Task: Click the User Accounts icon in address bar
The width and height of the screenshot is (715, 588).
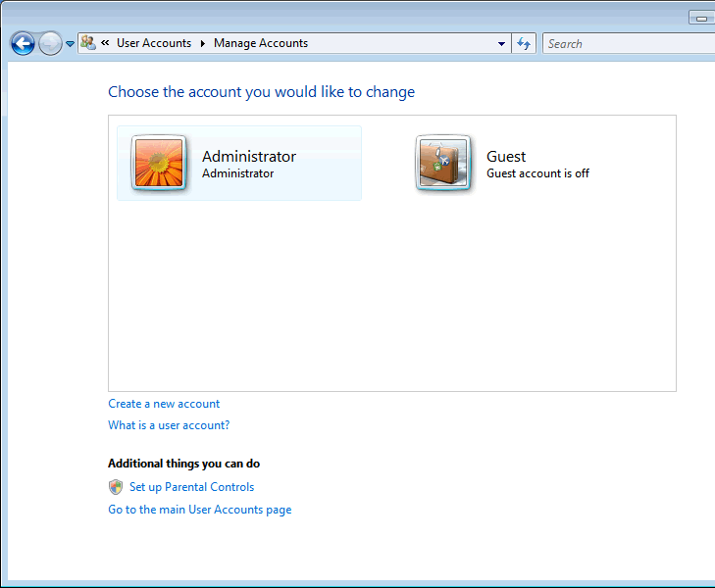Action: click(x=88, y=43)
